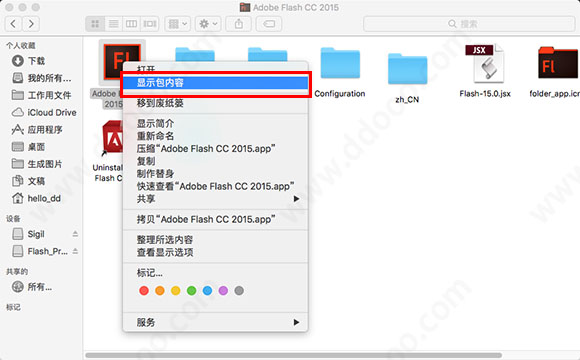Click the horizontal scrollbar at bottom
This screenshot has width=580, height=360.
(294, 356)
